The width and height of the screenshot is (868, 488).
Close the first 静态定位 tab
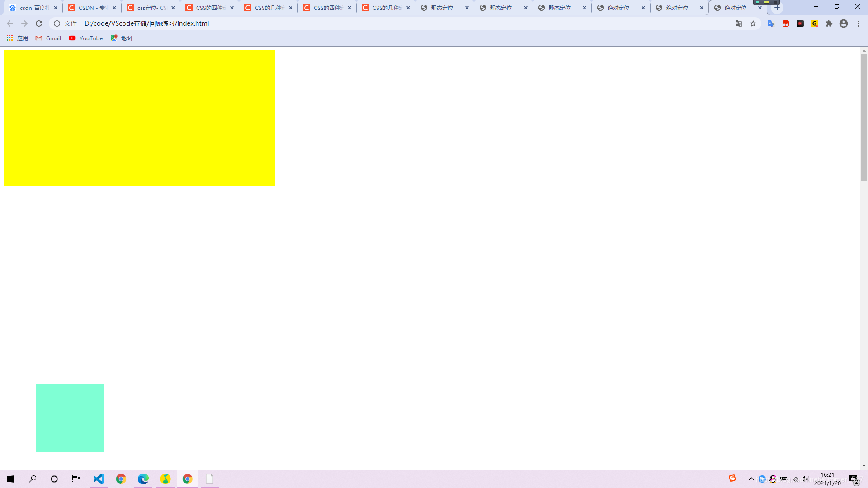467,8
